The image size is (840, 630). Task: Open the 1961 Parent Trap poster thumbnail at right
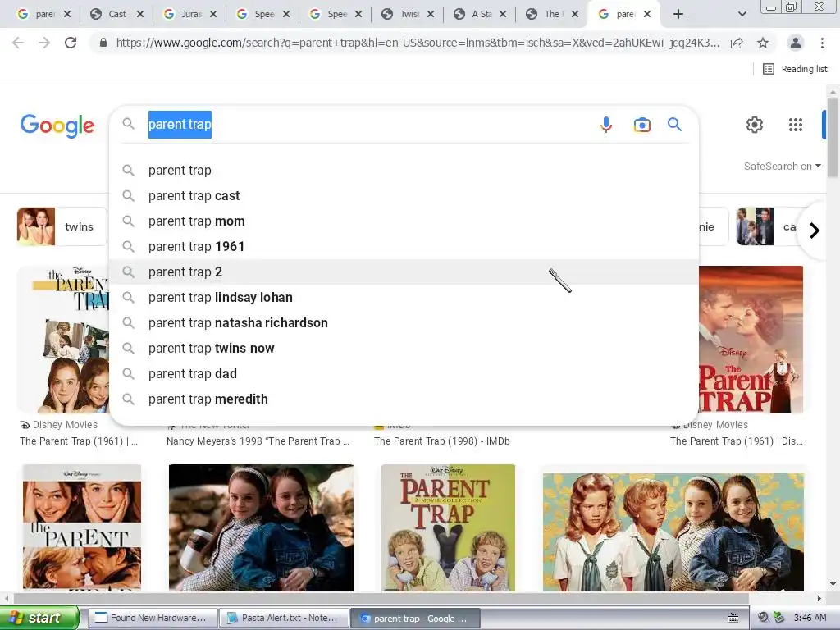pos(751,340)
